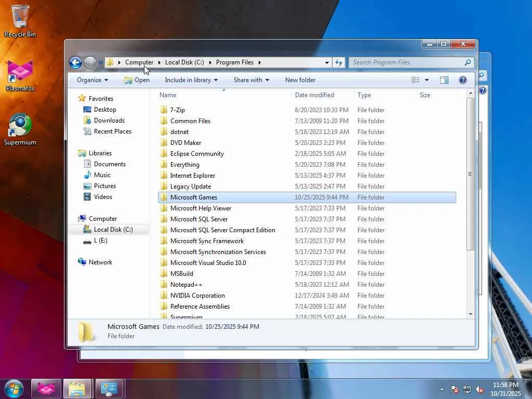Expand the address bar history dropdown
Image resolution: width=532 pixels, height=399 pixels.
click(327, 62)
